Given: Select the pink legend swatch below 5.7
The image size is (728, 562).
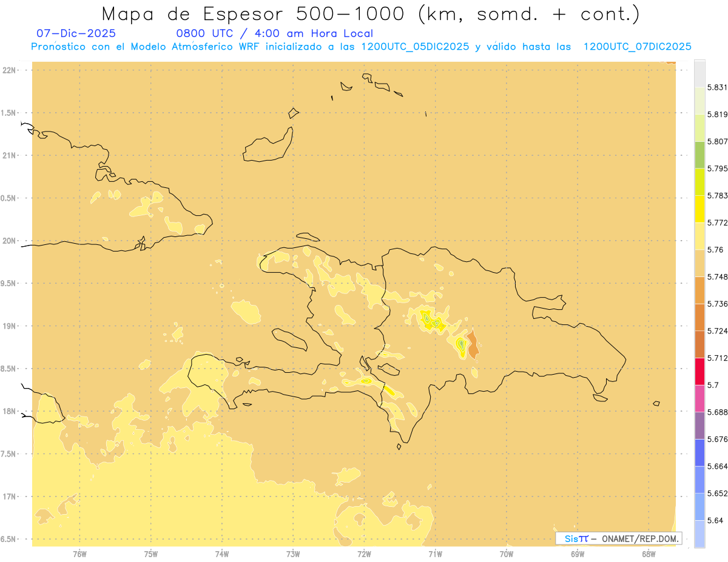Looking at the screenshot, I should tap(699, 398).
